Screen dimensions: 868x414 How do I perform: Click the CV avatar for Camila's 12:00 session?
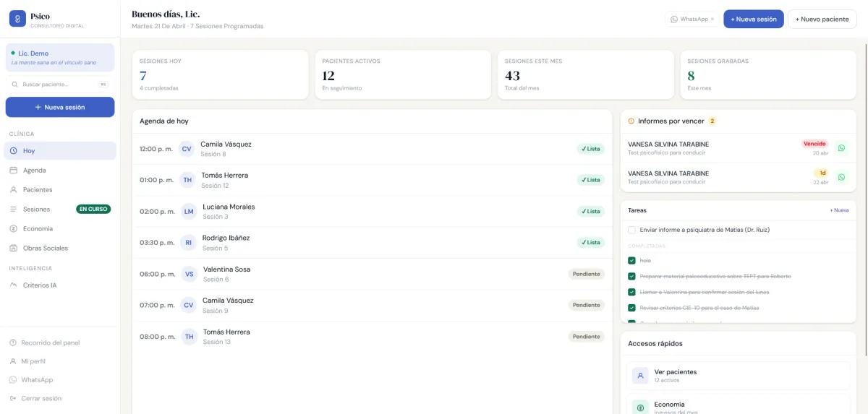point(187,149)
